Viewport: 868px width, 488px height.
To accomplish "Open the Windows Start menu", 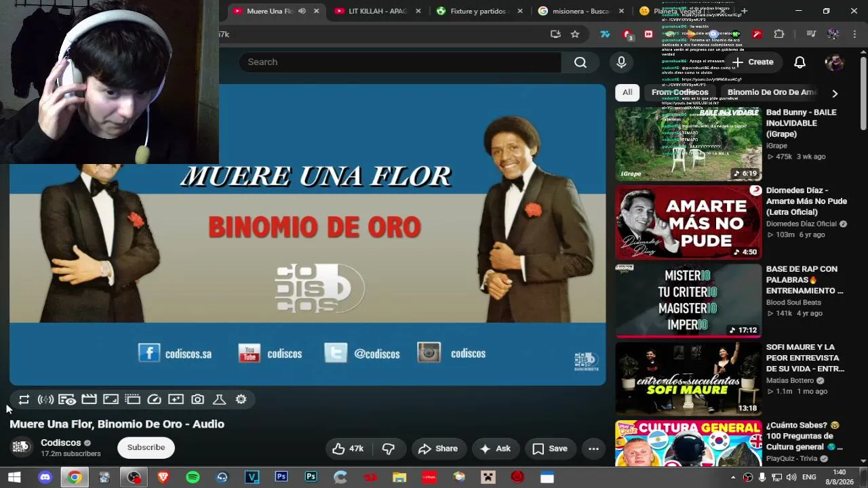I will [x=14, y=477].
